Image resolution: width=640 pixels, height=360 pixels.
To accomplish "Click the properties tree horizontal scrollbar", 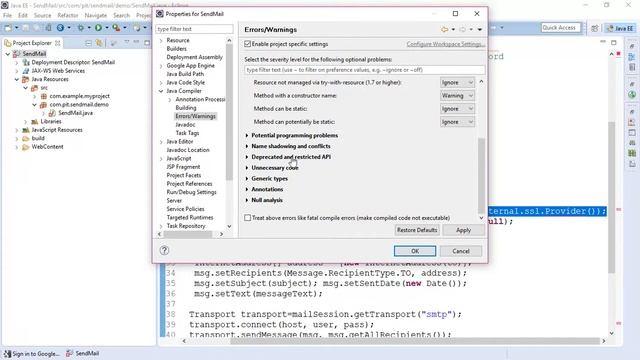I will click(x=188, y=234).
